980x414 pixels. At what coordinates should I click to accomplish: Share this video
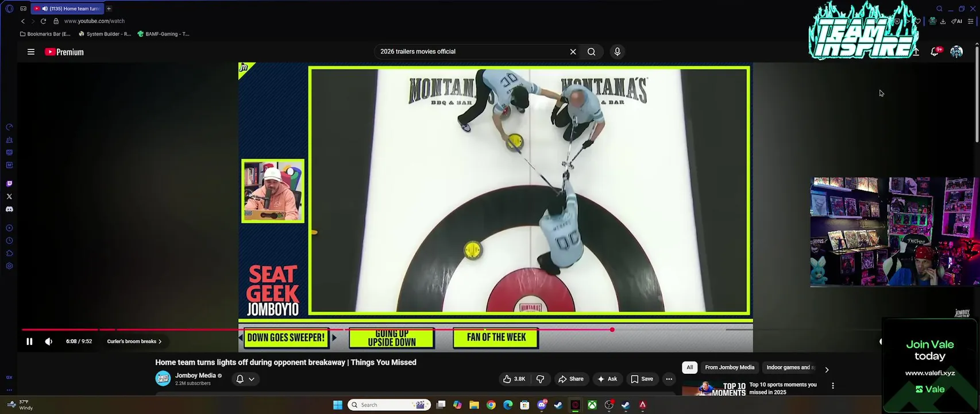(571, 379)
